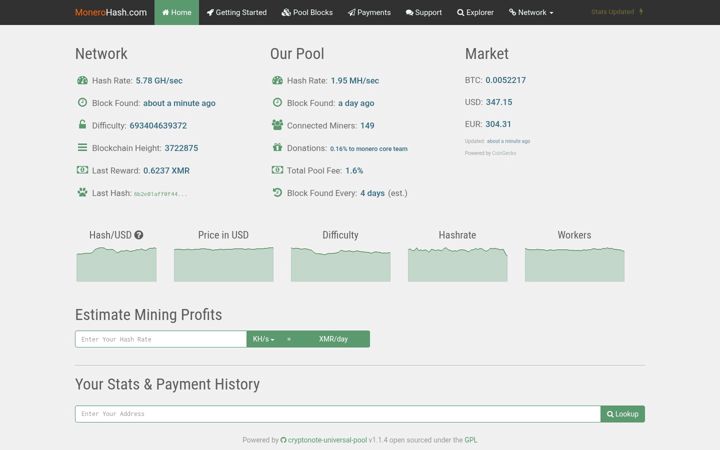Click the MoneroHash.com logo

[111, 12]
